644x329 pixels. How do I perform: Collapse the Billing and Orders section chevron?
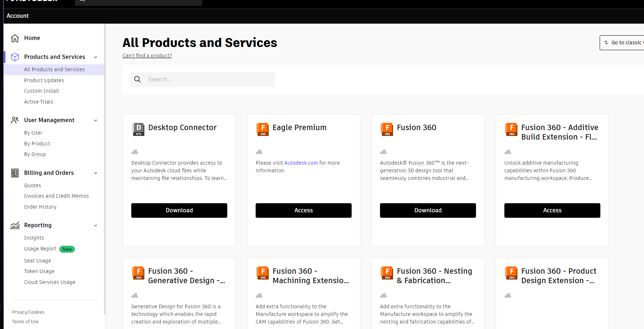tap(96, 173)
